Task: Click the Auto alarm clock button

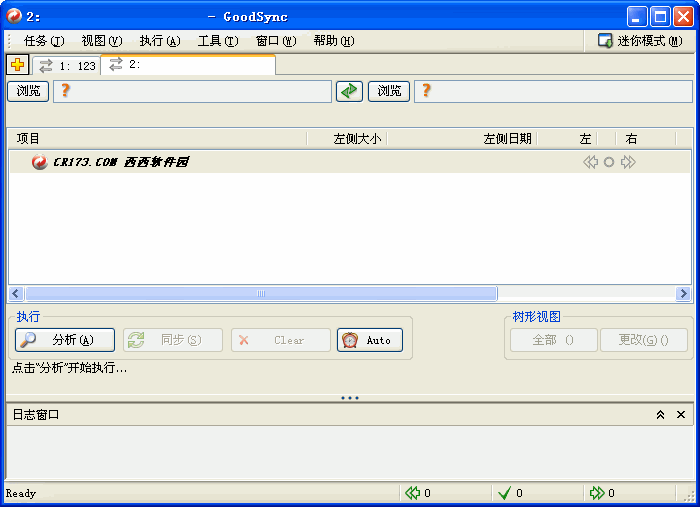Action: click(370, 340)
